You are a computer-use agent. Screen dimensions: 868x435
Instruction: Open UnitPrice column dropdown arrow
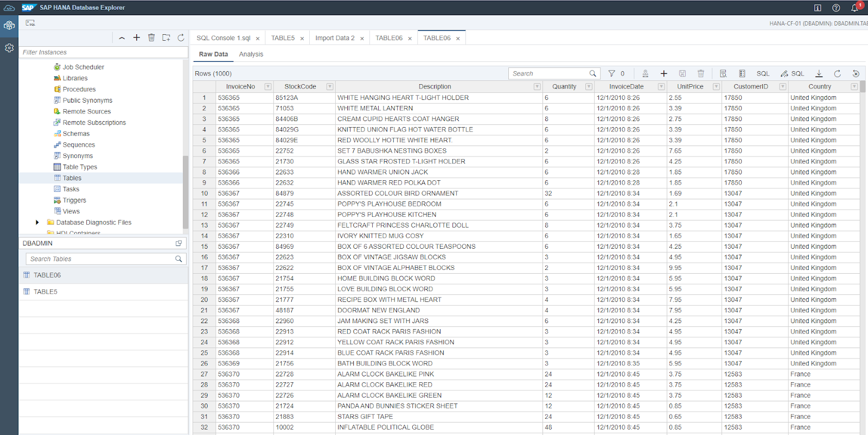tap(716, 86)
